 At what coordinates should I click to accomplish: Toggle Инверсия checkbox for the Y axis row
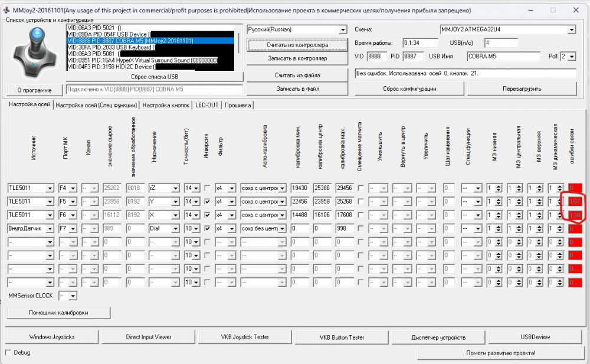[x=206, y=201]
